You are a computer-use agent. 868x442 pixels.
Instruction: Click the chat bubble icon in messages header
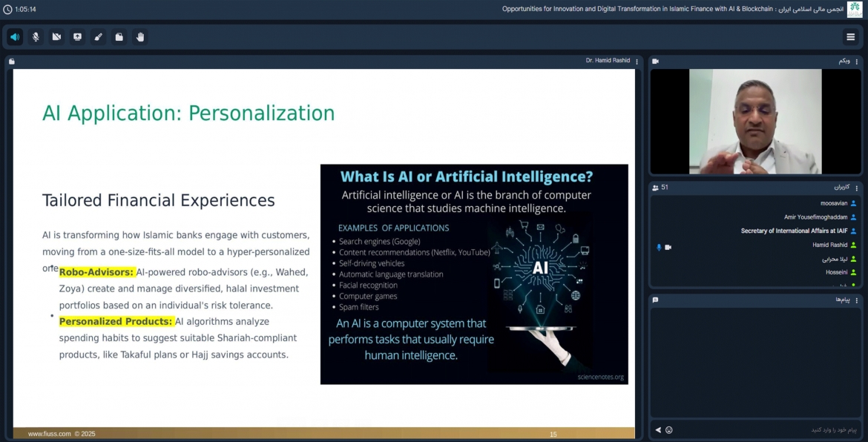tap(655, 300)
